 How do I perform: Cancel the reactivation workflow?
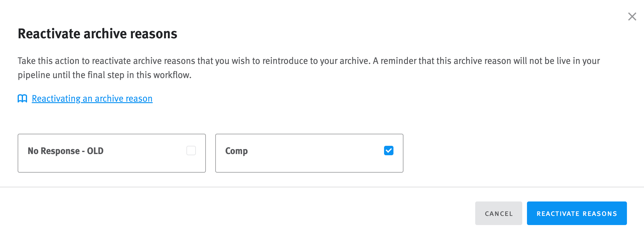(498, 213)
